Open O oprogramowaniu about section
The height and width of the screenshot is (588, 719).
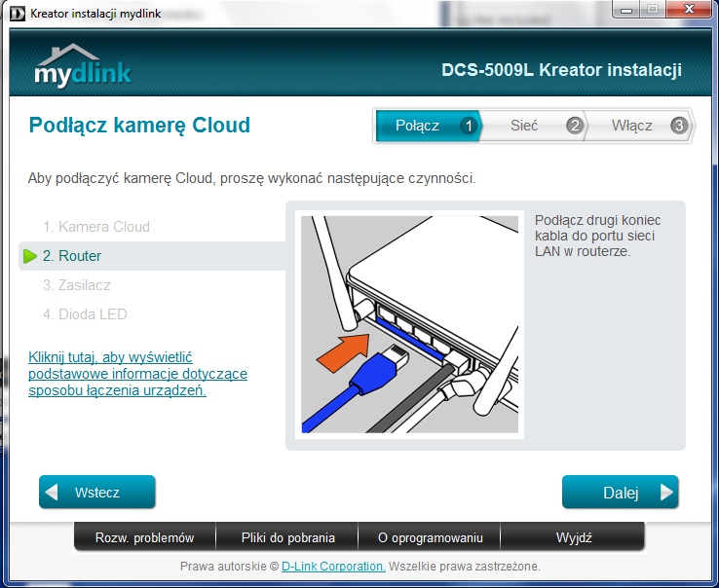coord(430,537)
